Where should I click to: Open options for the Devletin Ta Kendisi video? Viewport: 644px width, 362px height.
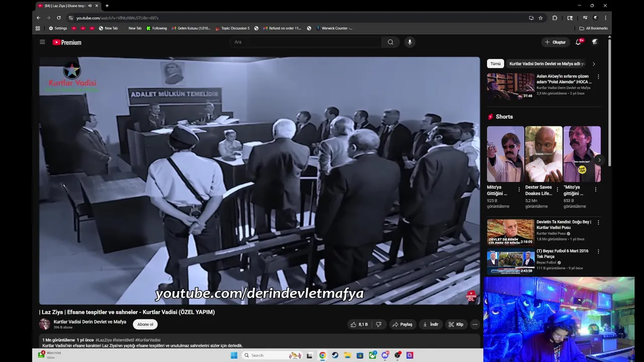[x=598, y=222]
